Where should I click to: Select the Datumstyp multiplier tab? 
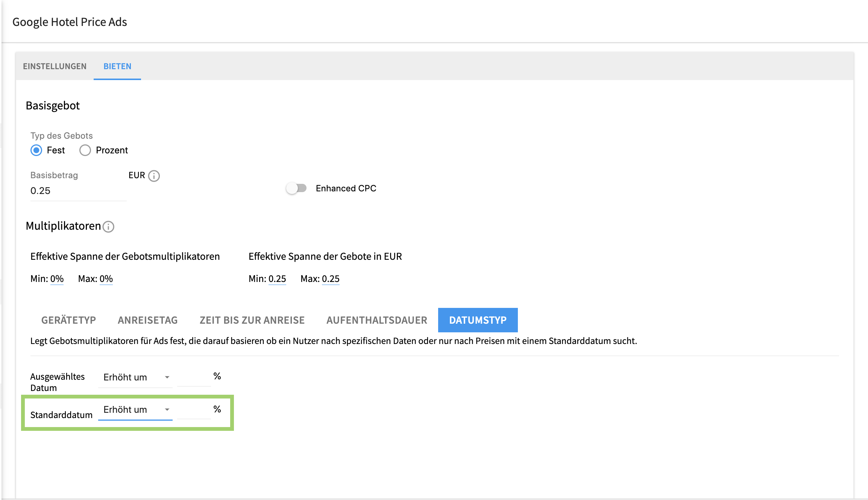pos(478,320)
